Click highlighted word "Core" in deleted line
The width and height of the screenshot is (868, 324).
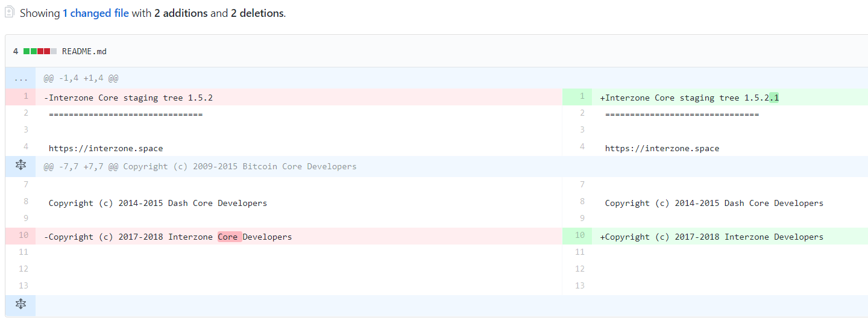tap(230, 237)
